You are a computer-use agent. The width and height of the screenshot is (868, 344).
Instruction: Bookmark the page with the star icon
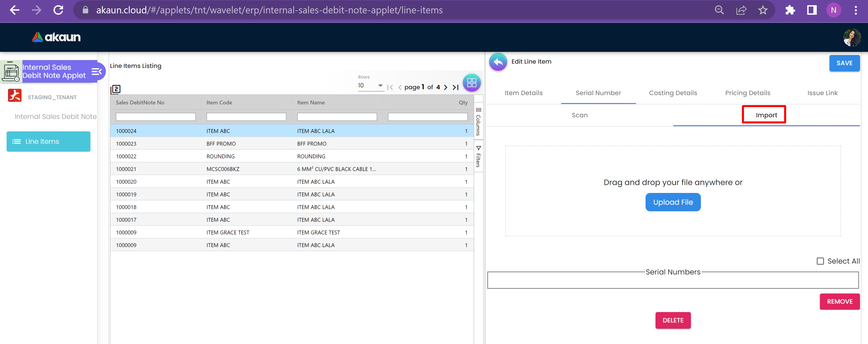click(763, 10)
